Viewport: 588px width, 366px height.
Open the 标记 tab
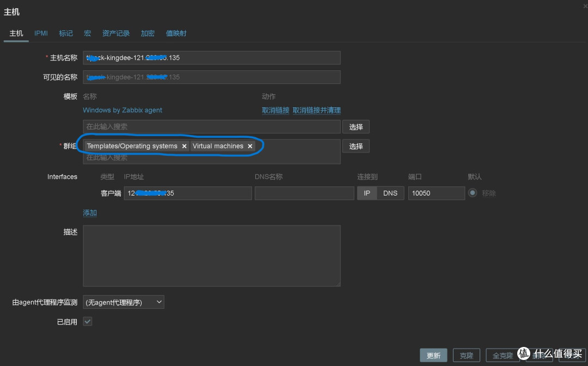click(x=66, y=33)
